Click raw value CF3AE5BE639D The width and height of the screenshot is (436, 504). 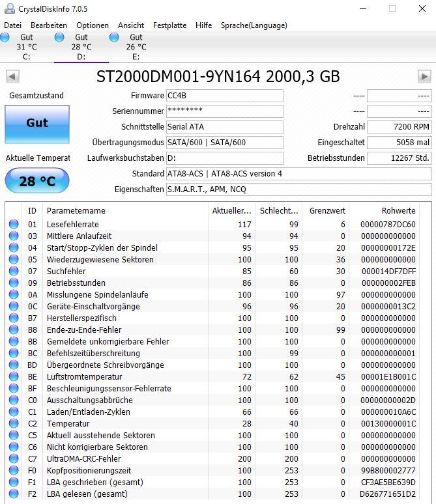pyautogui.click(x=388, y=482)
